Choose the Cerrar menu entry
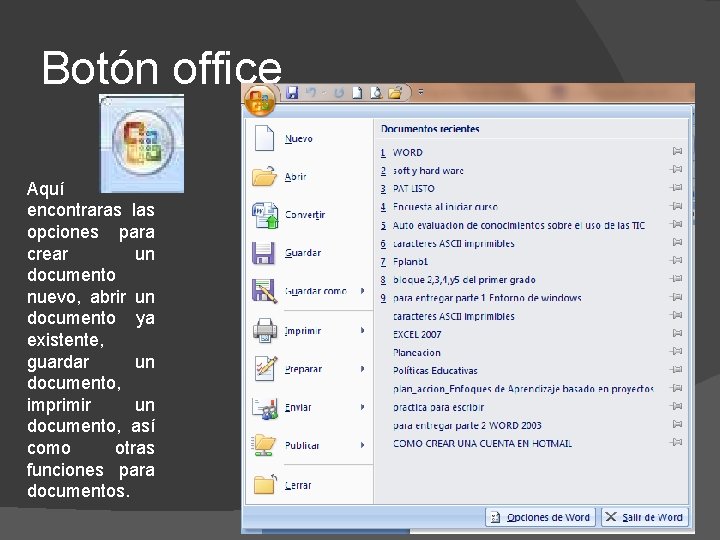This screenshot has height=540, width=720. pos(298,485)
